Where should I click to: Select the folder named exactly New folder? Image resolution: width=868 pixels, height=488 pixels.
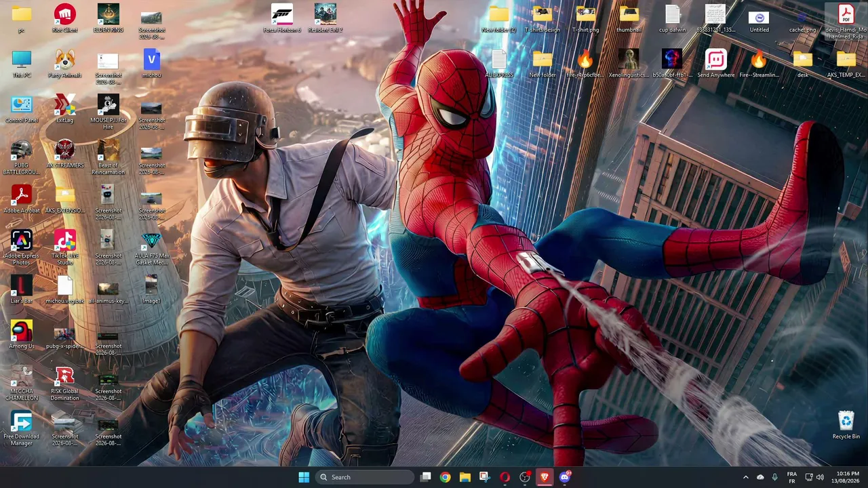pos(542,64)
